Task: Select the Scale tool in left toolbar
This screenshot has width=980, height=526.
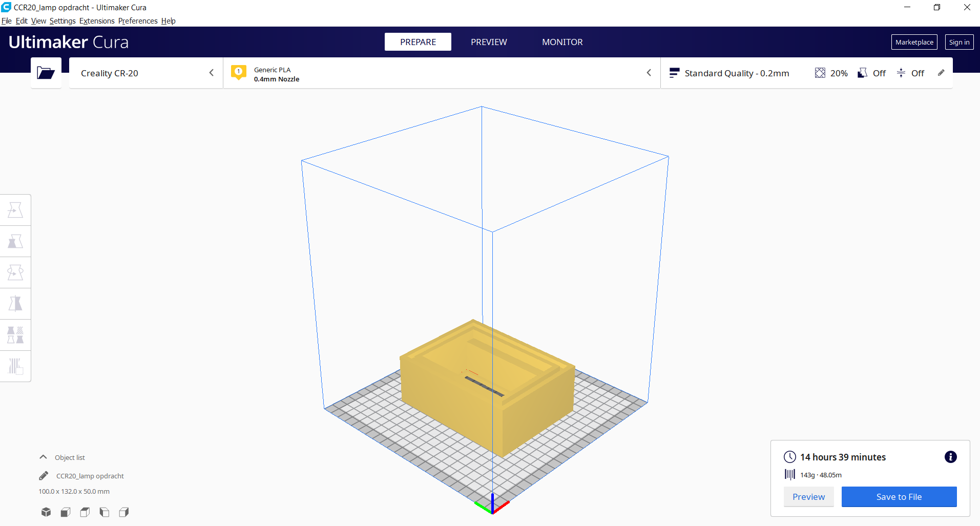Action: tap(15, 241)
